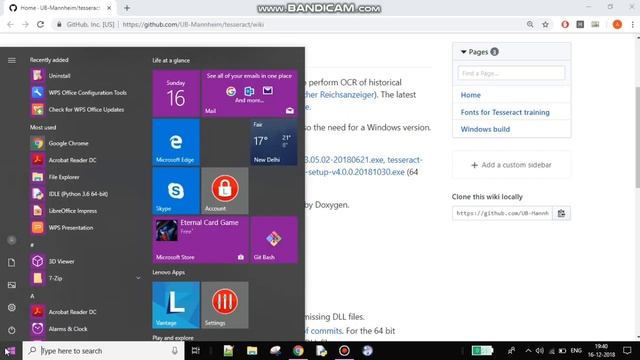Click the Find a Page search field
Image resolution: width=640 pixels, height=360 pixels.
(511, 73)
